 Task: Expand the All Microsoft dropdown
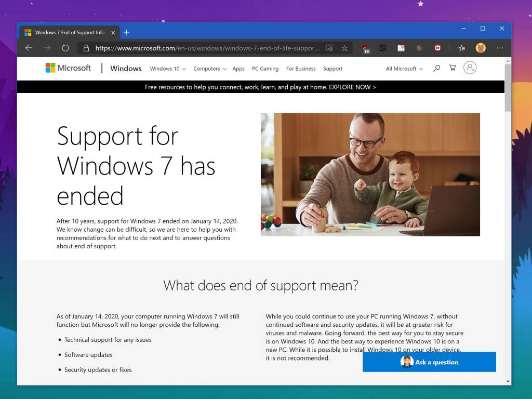pos(404,69)
